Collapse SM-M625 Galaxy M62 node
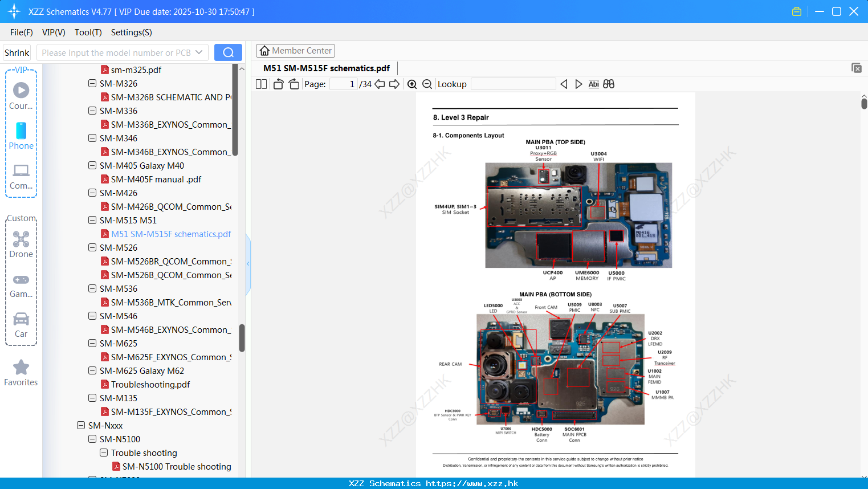868x489 pixels. tap(92, 370)
